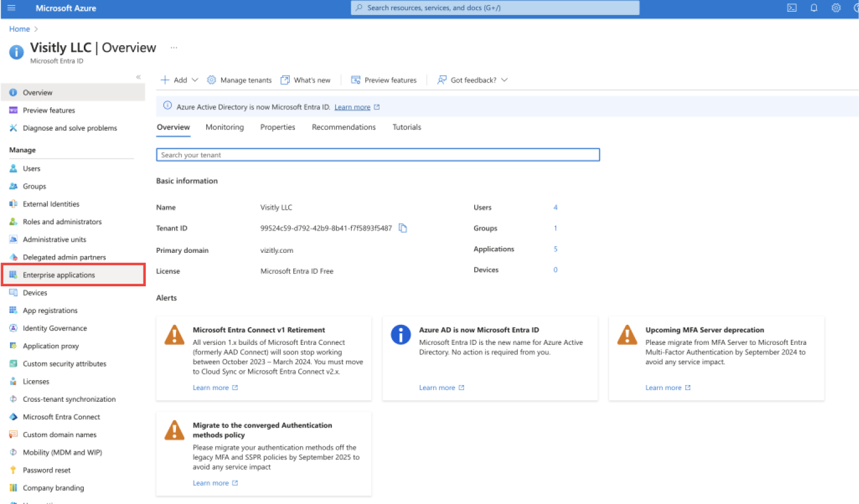Open the Users blade icon
Screen dimensions: 859x504
(13, 168)
